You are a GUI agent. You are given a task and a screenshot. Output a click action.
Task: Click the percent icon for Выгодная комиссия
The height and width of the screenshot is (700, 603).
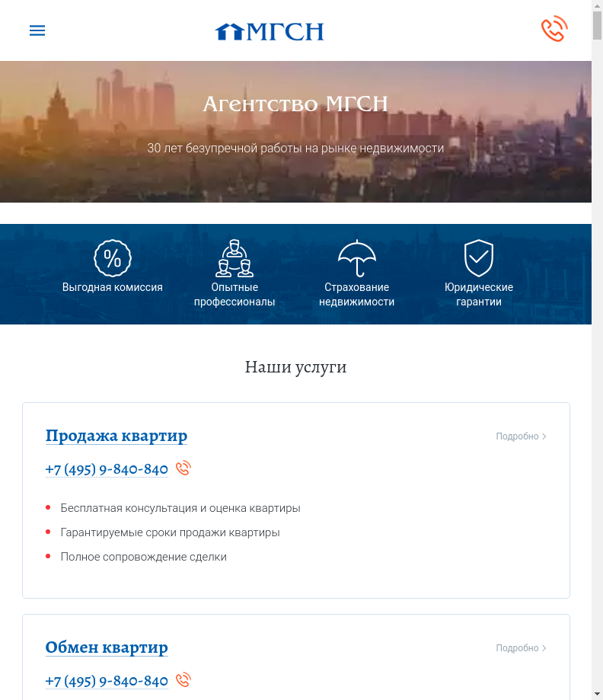113,258
